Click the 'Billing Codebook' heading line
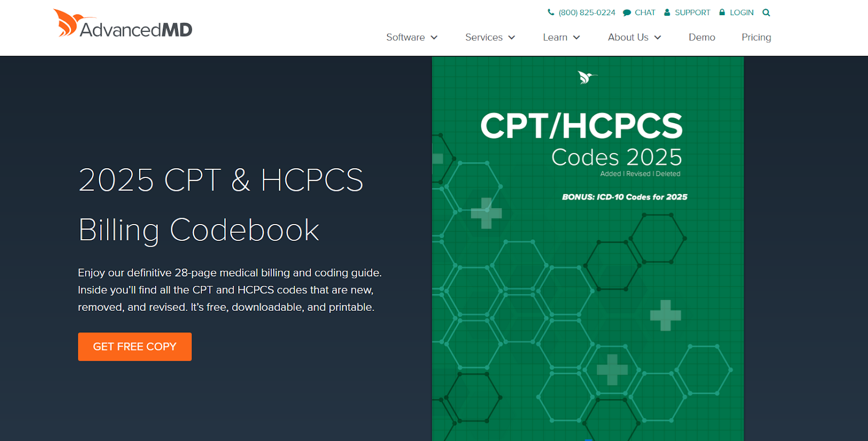Image resolution: width=868 pixels, height=441 pixels. [199, 230]
